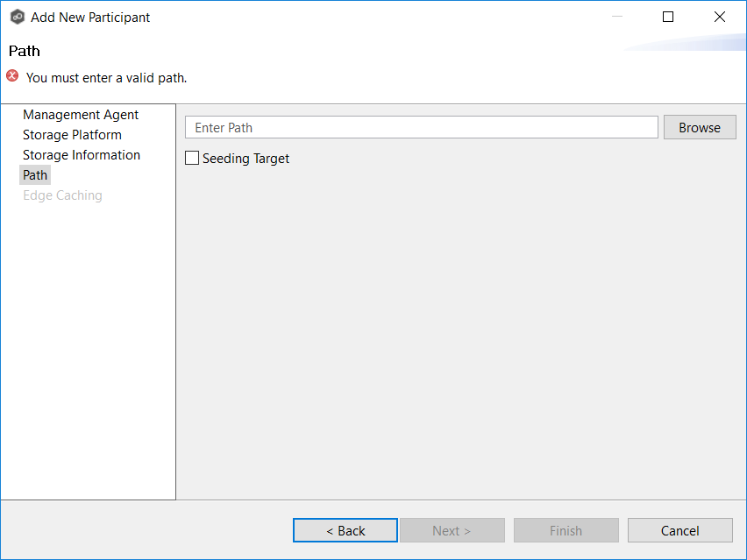Select the highlighted Path step in sidebar

click(35, 175)
